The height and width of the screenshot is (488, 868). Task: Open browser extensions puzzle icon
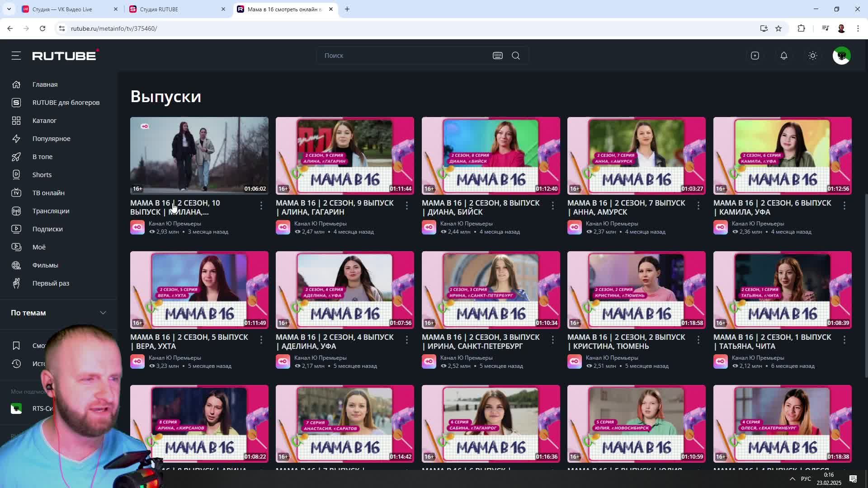[801, 28]
